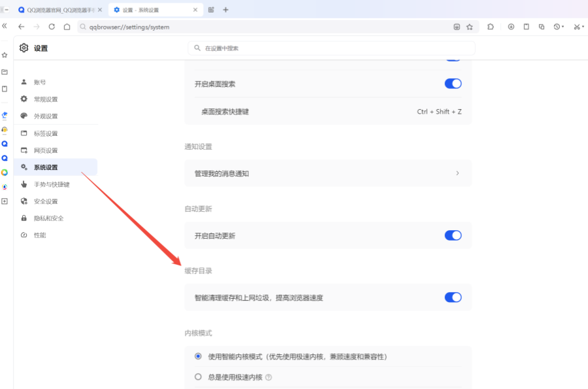Open the folder icon in left side strip

[5, 72]
